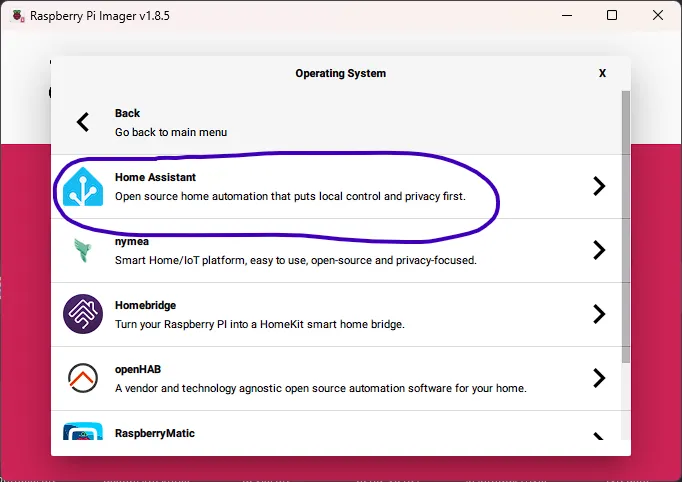Expand the Home Assistant chevron
The image size is (682, 482).
point(599,186)
